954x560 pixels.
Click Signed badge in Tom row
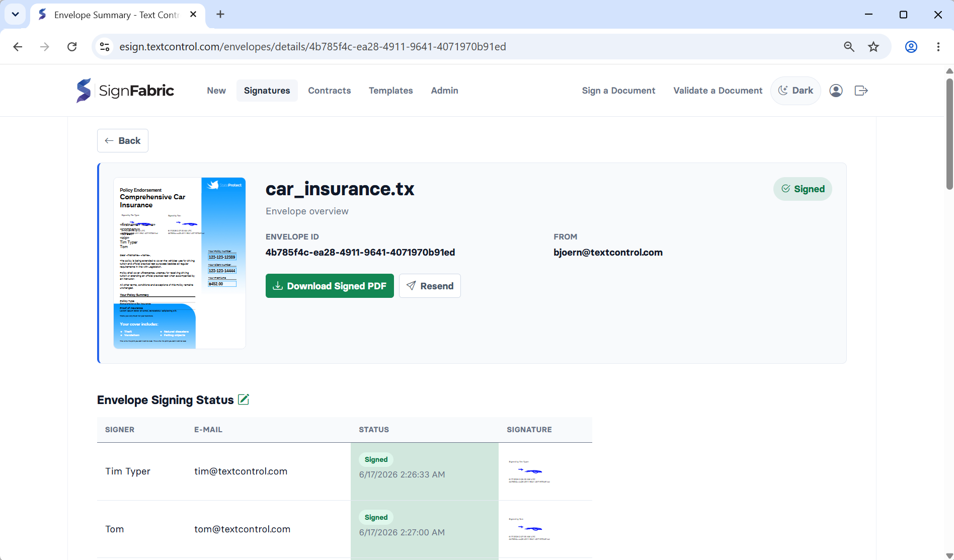click(x=376, y=517)
